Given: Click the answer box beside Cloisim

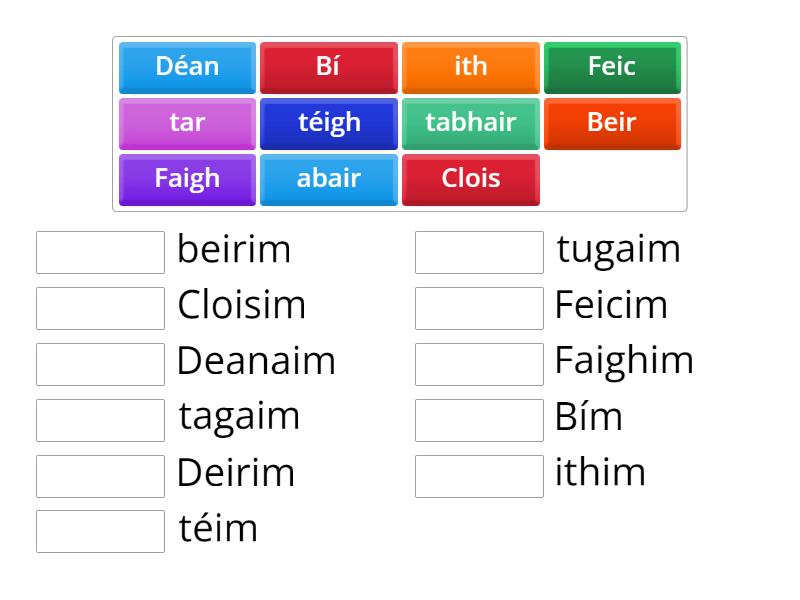Looking at the screenshot, I should (x=100, y=307).
